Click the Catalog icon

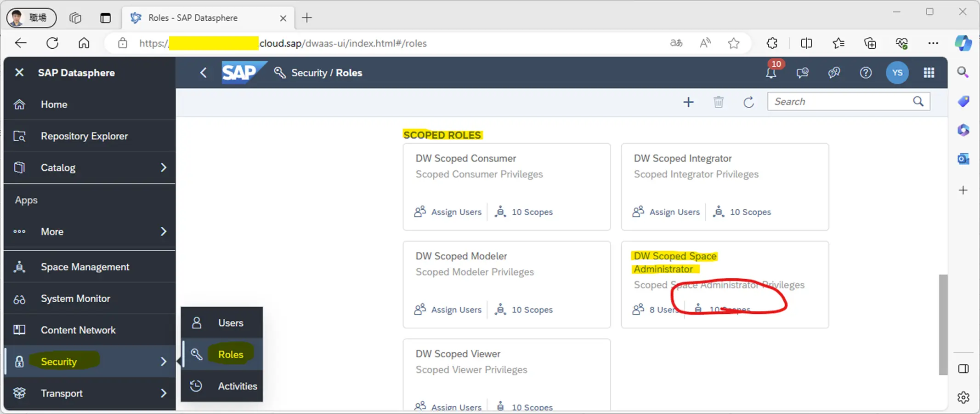(19, 167)
